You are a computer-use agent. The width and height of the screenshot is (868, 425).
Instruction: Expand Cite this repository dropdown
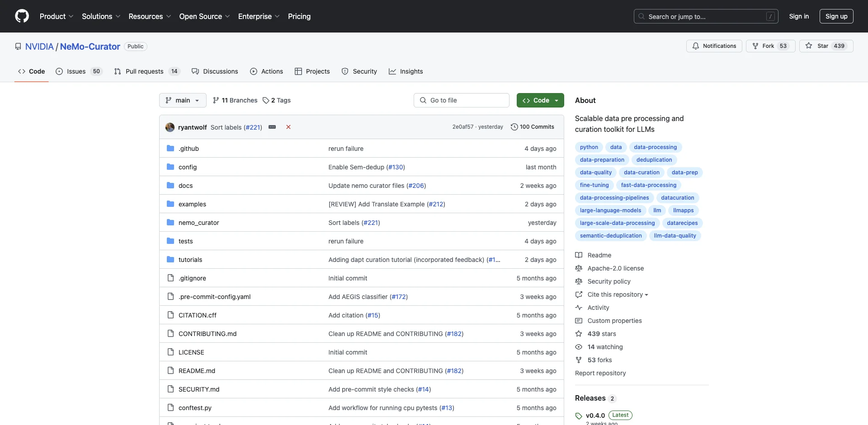618,294
